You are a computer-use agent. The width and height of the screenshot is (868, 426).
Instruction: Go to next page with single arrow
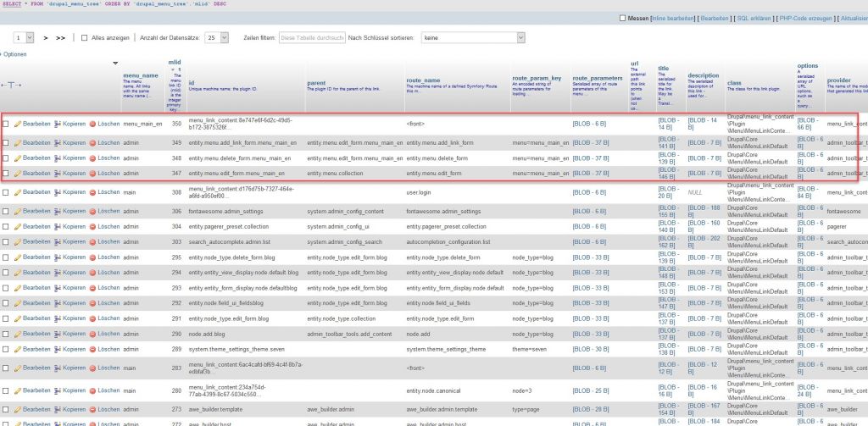pos(43,38)
